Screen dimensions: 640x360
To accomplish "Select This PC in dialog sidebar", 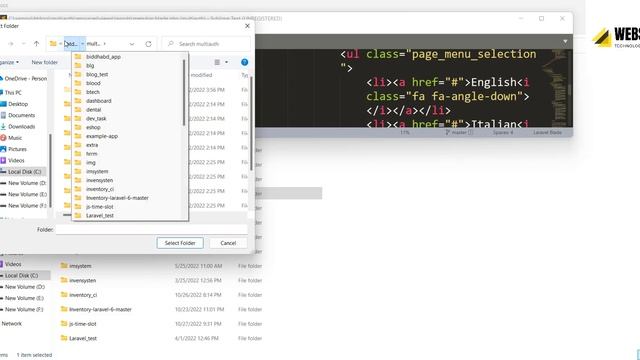I will (x=11, y=93).
